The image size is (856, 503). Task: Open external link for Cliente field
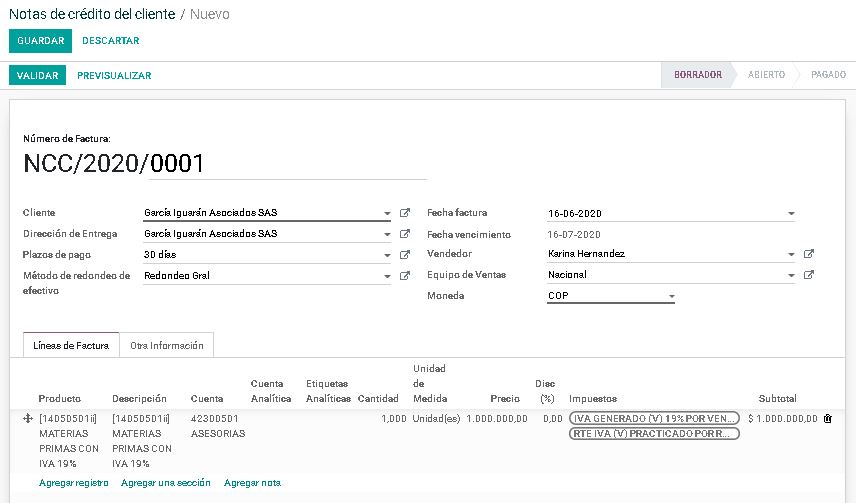point(405,212)
